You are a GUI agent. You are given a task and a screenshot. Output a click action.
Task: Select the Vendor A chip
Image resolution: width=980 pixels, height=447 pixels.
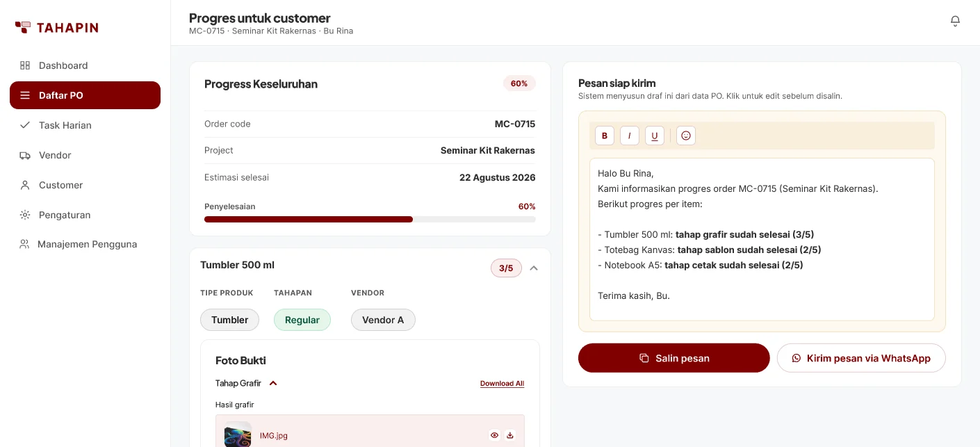coord(383,320)
